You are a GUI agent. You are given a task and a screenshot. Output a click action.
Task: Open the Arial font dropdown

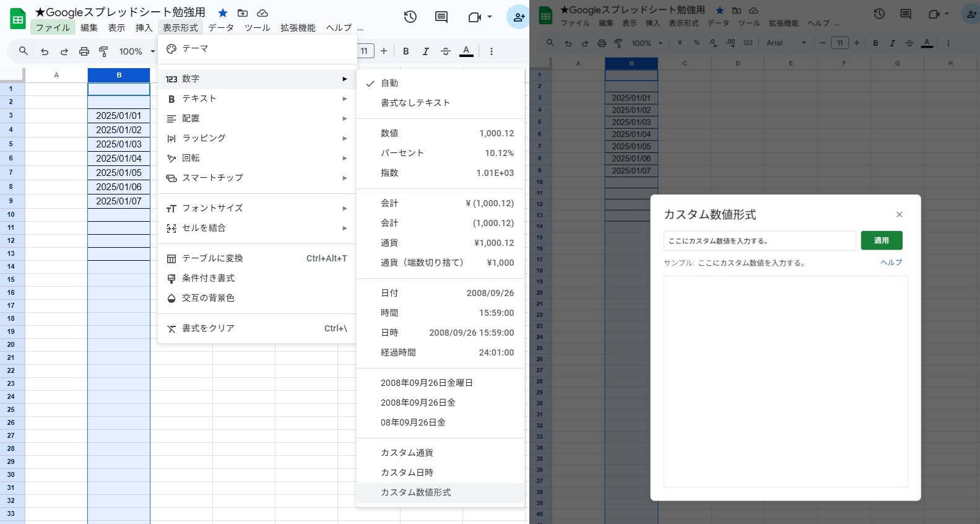click(x=786, y=43)
